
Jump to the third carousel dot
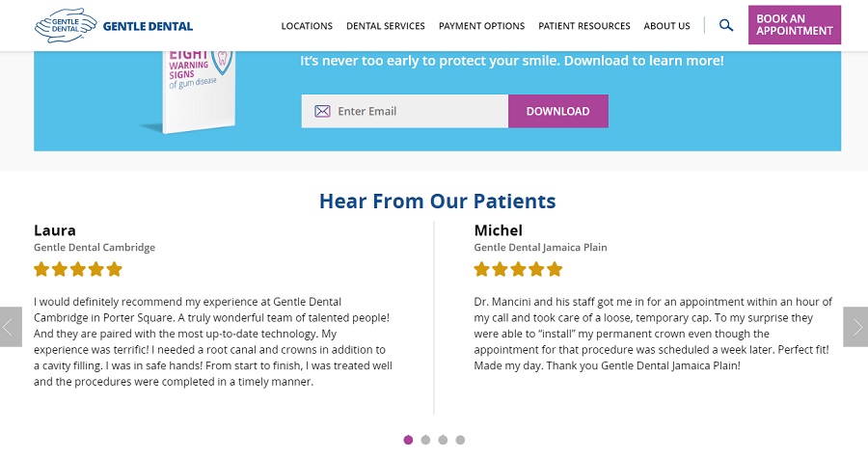[x=443, y=440]
